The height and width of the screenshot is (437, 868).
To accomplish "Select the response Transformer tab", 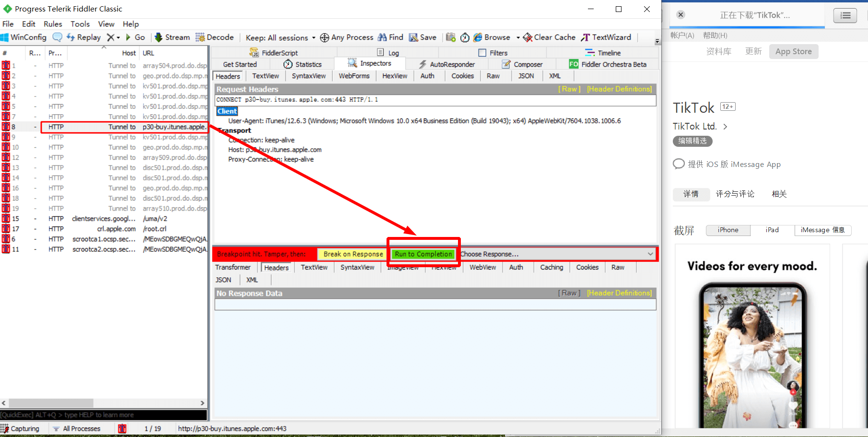I will tap(233, 267).
